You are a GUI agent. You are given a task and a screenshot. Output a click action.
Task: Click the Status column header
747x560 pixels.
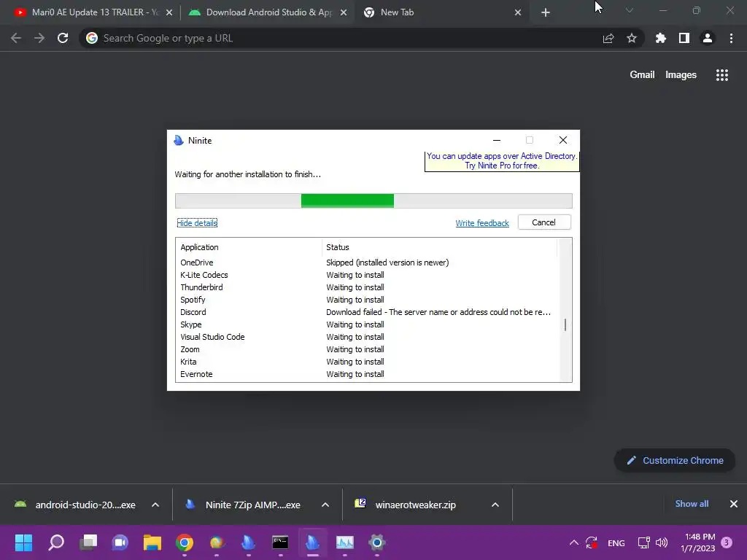coord(439,247)
